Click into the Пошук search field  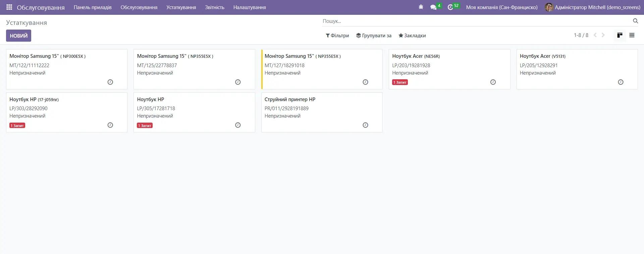click(476, 21)
